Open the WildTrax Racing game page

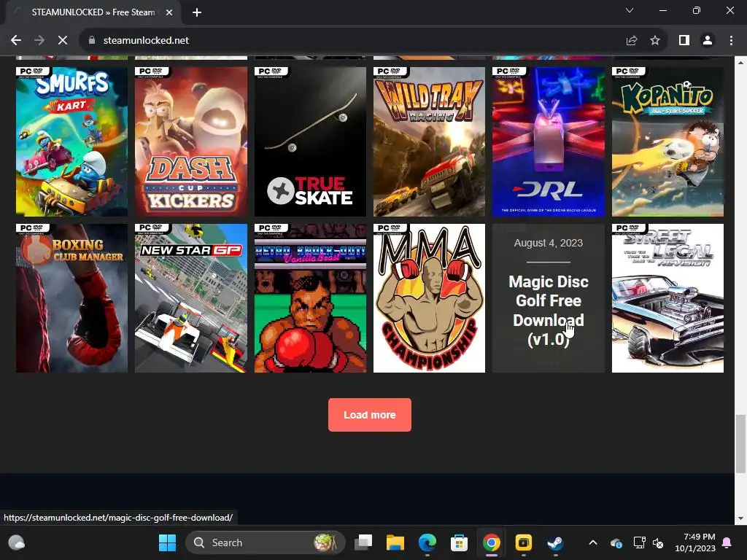[x=429, y=141]
